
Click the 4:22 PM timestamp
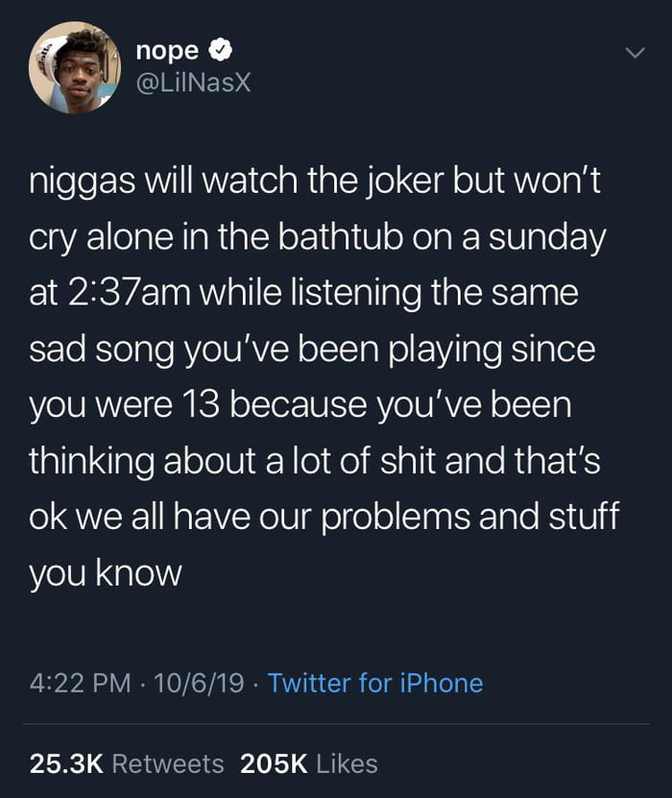[81, 683]
